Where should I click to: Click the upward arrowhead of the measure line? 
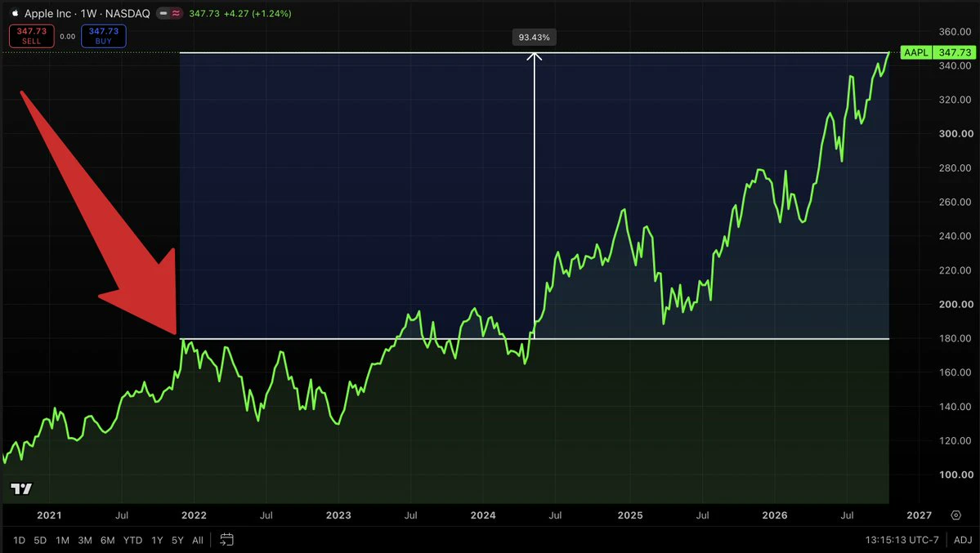click(x=535, y=56)
